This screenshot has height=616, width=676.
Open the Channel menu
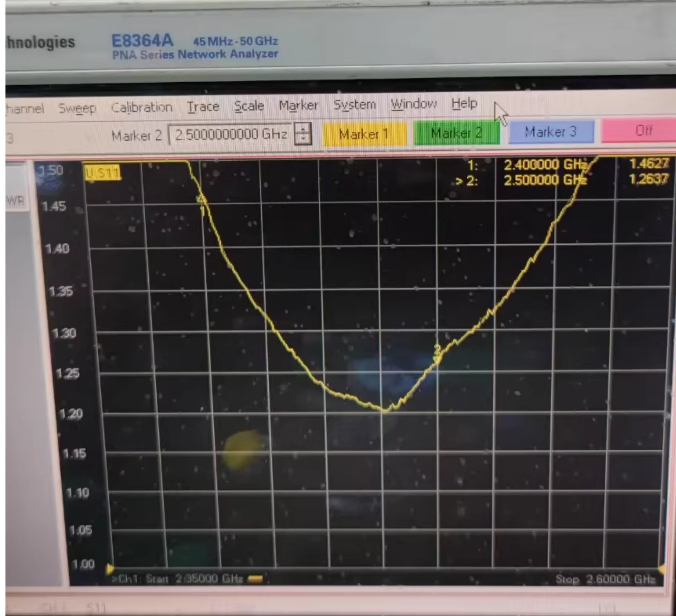24,109
